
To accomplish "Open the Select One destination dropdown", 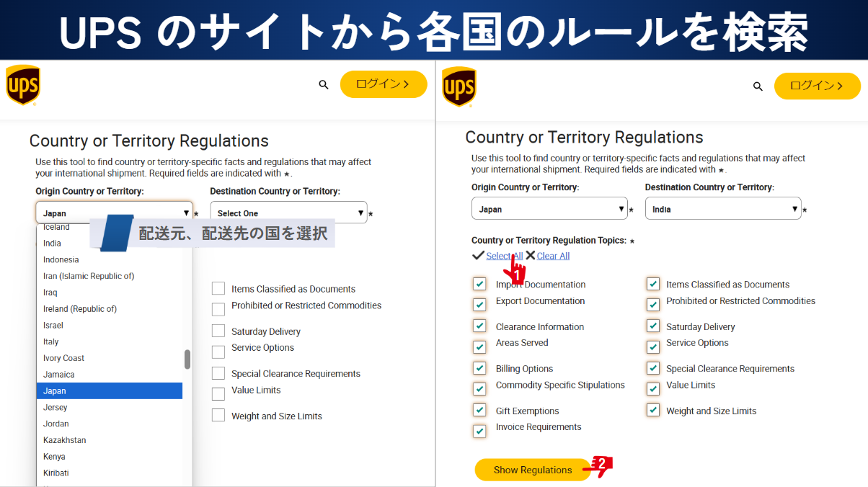I will pyautogui.click(x=288, y=213).
